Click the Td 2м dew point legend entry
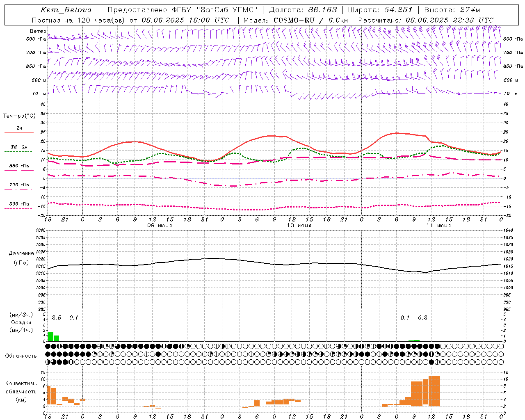The image size is (525, 420). (19, 147)
